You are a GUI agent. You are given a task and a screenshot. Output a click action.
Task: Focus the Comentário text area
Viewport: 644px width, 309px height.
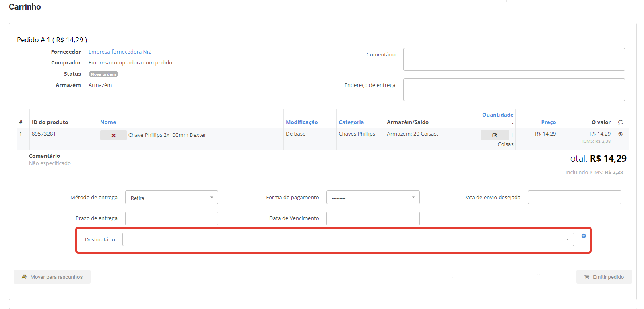[x=514, y=60]
